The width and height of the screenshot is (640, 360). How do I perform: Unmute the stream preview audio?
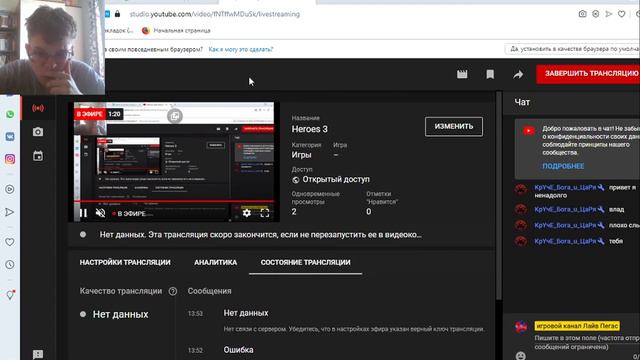[100, 213]
